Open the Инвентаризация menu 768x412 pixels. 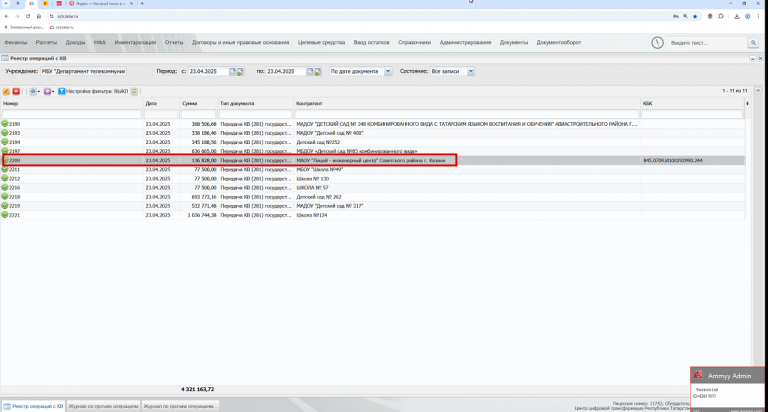click(x=135, y=43)
